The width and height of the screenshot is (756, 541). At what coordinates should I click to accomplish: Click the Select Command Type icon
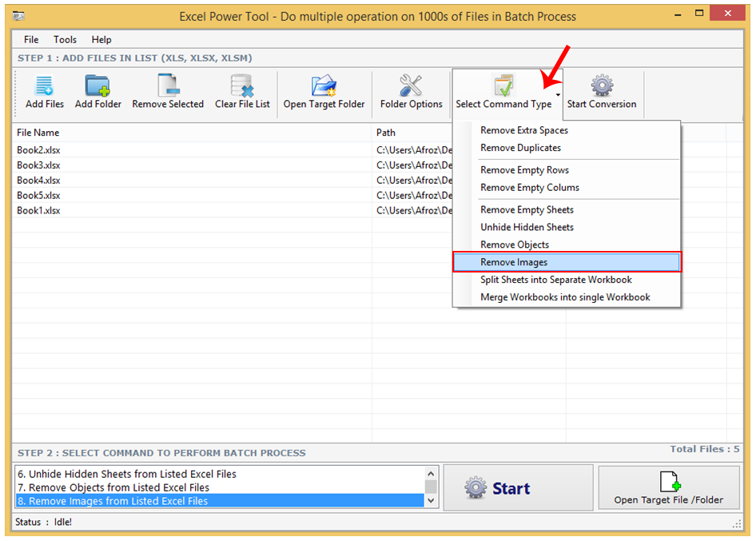503,86
